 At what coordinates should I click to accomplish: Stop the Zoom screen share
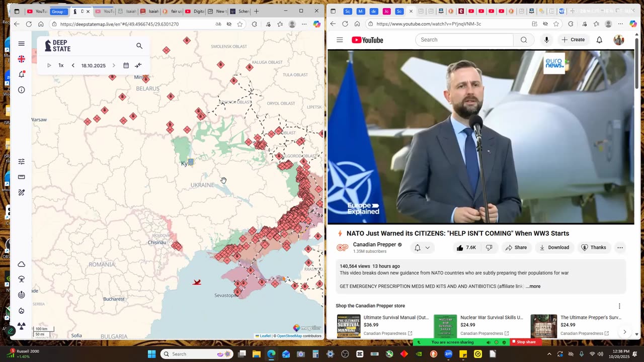click(x=526, y=342)
